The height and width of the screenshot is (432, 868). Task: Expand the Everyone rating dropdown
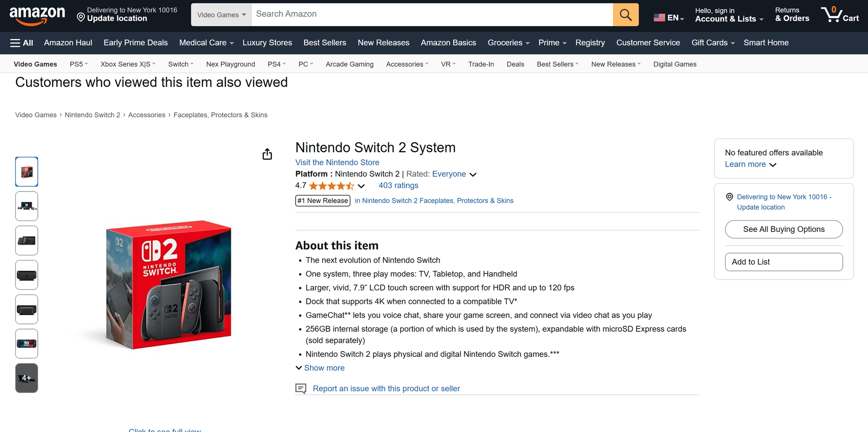click(x=473, y=174)
